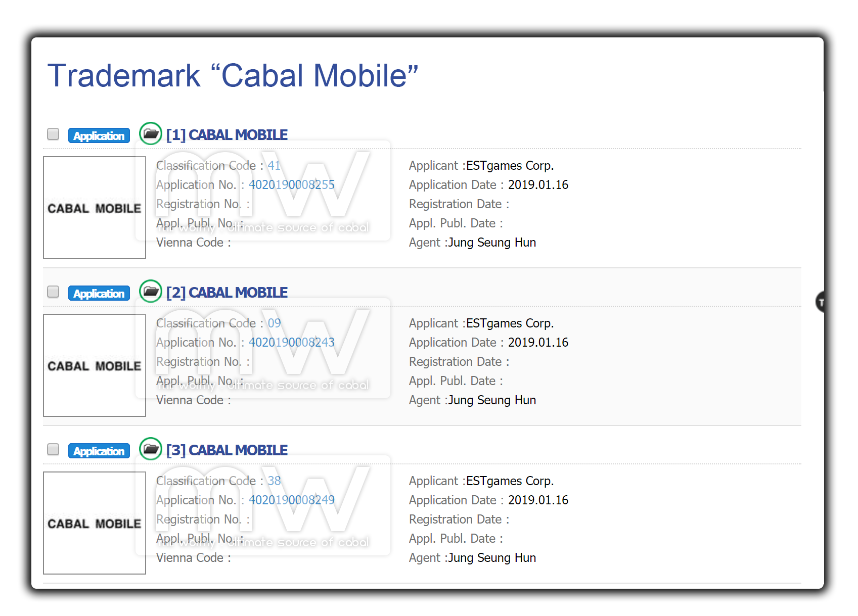The width and height of the screenshot is (858, 616).
Task: Click Application badge of first result
Action: [x=99, y=135]
